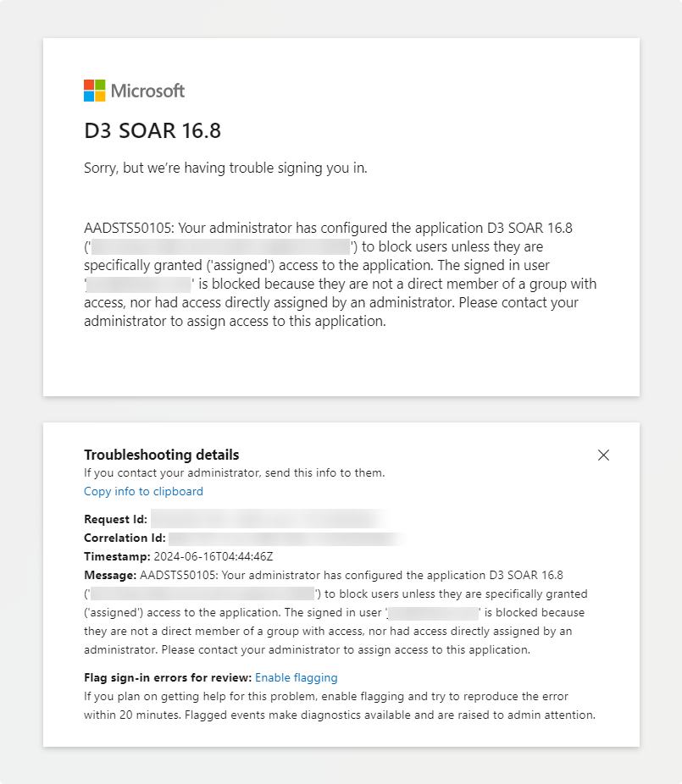Image resolution: width=682 pixels, height=784 pixels.
Task: Click the blurred Request Id value
Action: pyautogui.click(x=270, y=519)
